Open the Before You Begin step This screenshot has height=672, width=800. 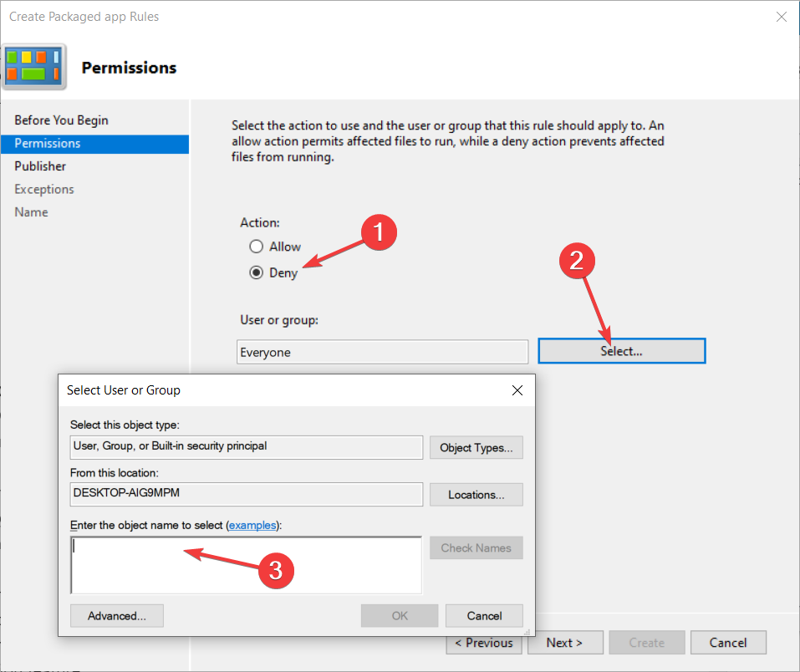(61, 120)
